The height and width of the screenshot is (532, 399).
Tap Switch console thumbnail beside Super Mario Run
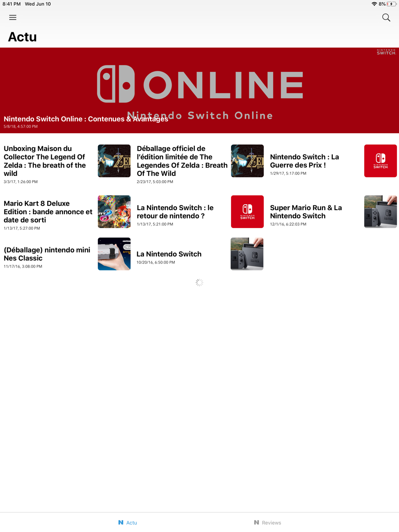(381, 211)
